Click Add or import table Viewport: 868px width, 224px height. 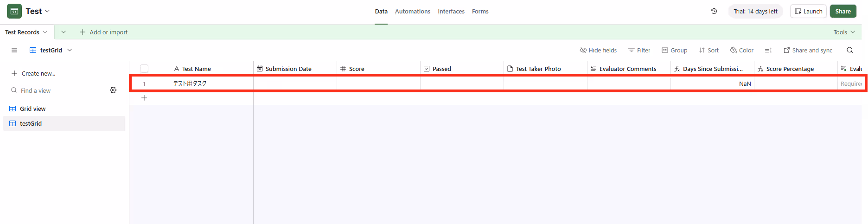pos(103,32)
